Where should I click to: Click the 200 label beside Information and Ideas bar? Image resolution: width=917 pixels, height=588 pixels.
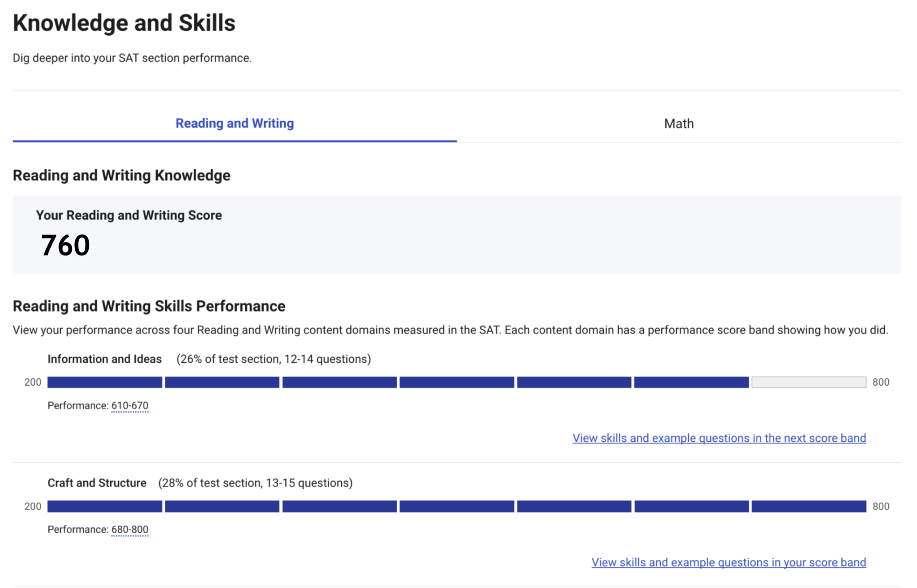32,382
